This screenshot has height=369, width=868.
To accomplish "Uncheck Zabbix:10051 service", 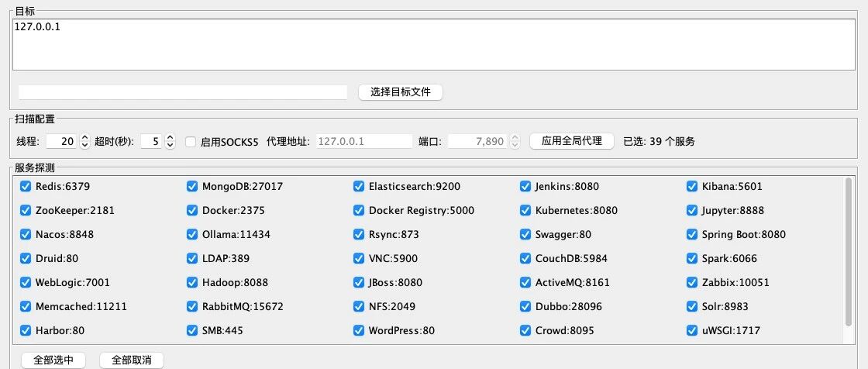I will [692, 283].
